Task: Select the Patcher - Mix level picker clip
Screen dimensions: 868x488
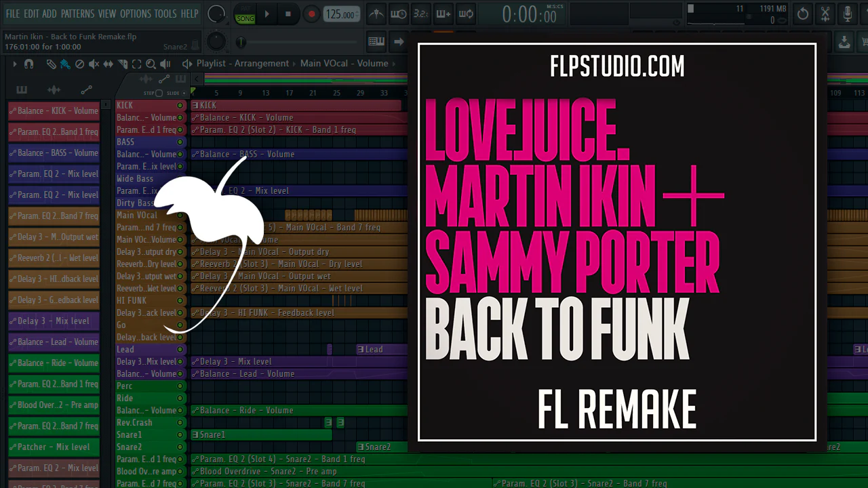Action: click(x=54, y=447)
